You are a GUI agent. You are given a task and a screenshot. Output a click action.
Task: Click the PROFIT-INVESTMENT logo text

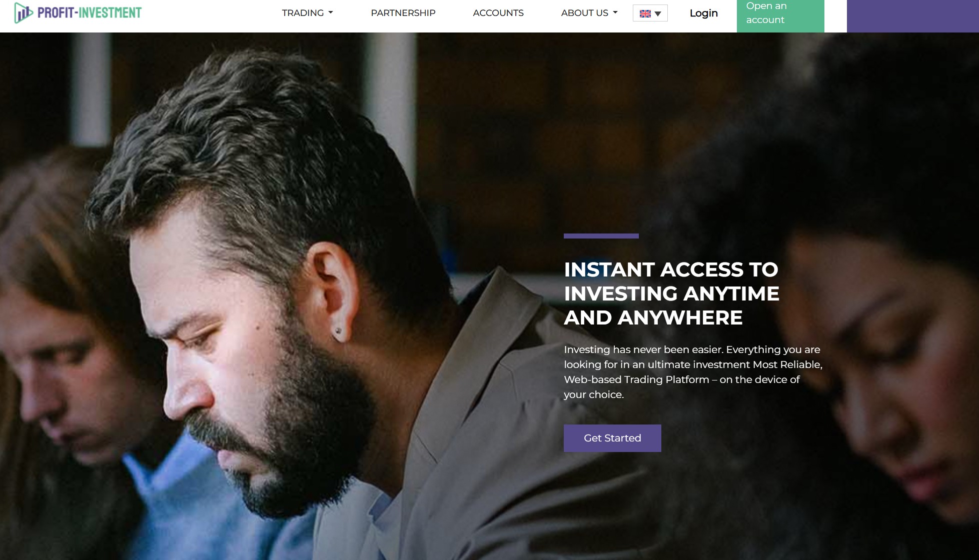[90, 13]
